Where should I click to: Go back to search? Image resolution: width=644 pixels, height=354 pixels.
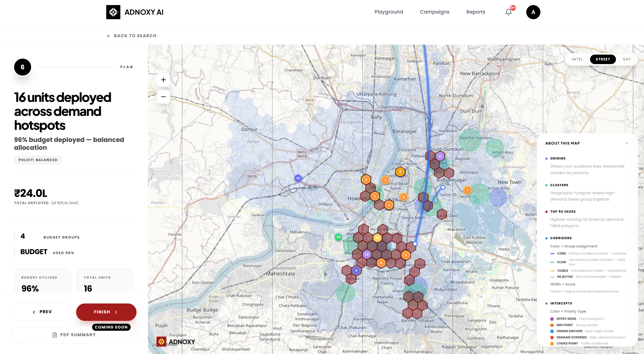[x=131, y=36]
